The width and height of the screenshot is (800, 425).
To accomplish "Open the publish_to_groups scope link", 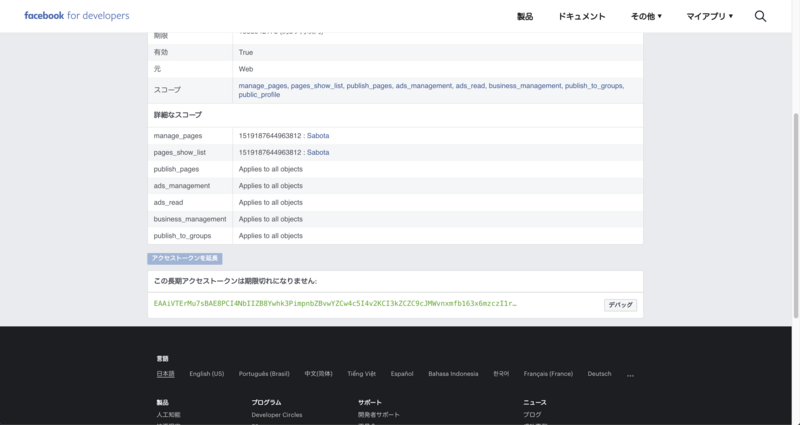I will pyautogui.click(x=594, y=86).
